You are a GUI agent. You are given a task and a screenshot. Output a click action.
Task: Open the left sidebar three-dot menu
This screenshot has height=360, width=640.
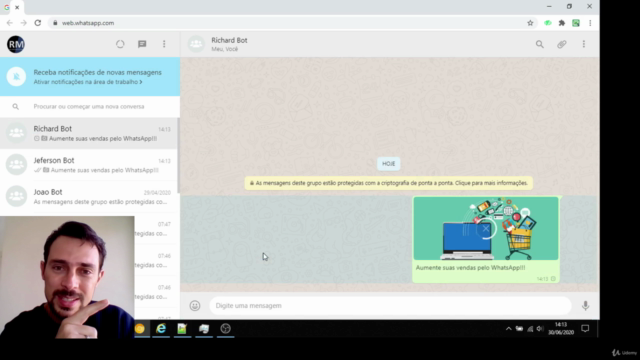(x=164, y=44)
